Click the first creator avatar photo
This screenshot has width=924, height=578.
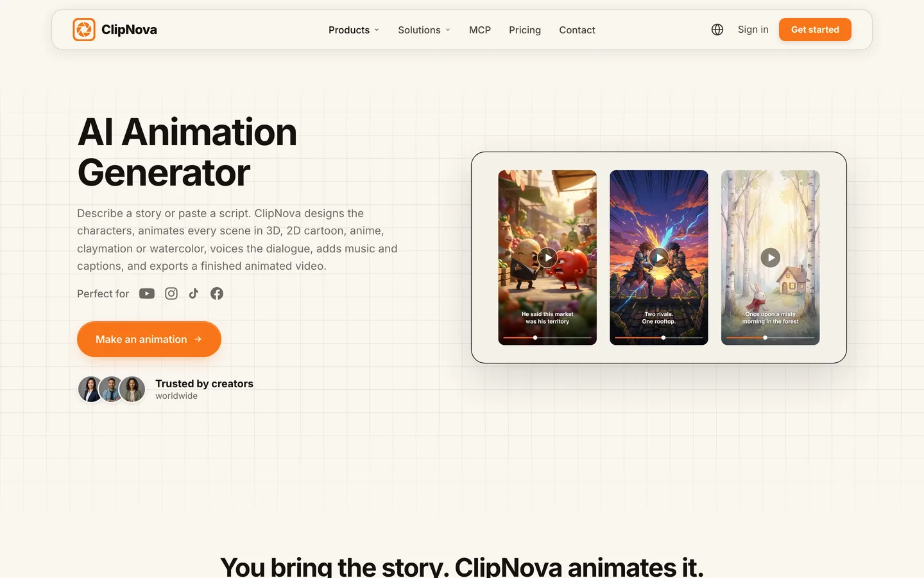(x=90, y=389)
